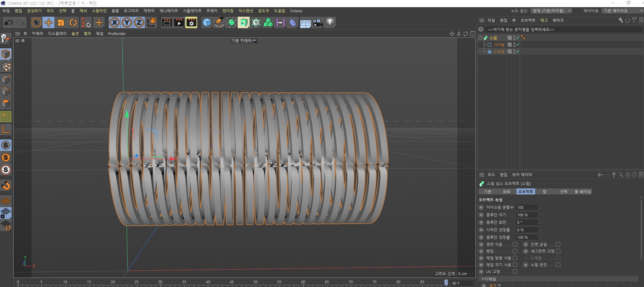Screen dimensions: 644x287
Task: Click the 종료단 크기 value field
Action: (526, 215)
